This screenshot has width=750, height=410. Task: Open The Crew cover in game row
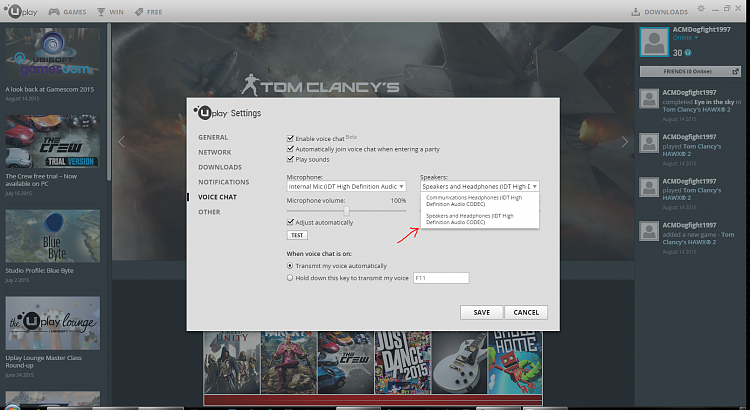click(x=345, y=363)
